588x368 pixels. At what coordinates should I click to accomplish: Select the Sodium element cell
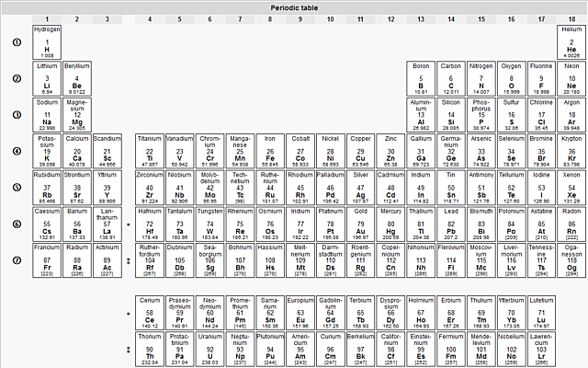pos(47,115)
